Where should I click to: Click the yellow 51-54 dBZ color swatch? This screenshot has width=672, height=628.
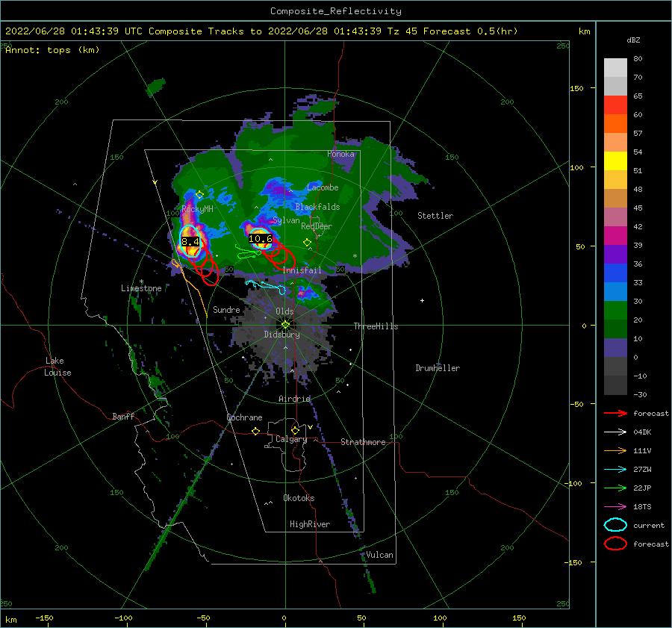615,161
